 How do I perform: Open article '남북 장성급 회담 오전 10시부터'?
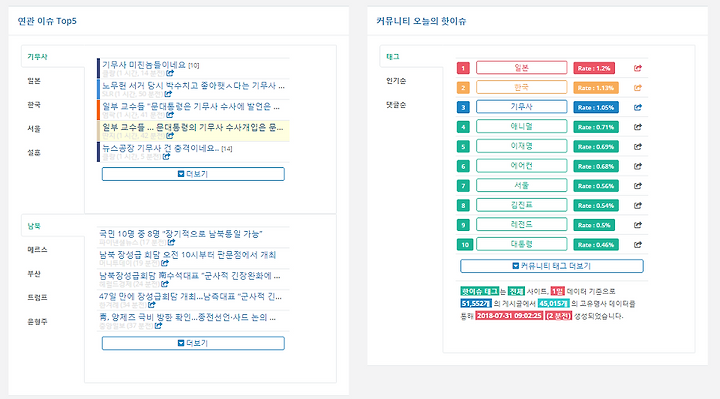point(187,255)
